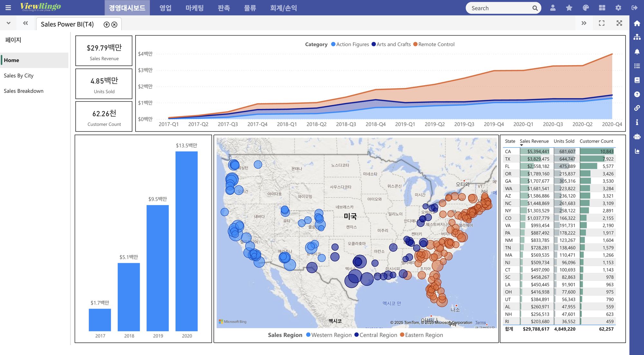
Task: Go to Sales Breakdown page
Action: click(24, 91)
